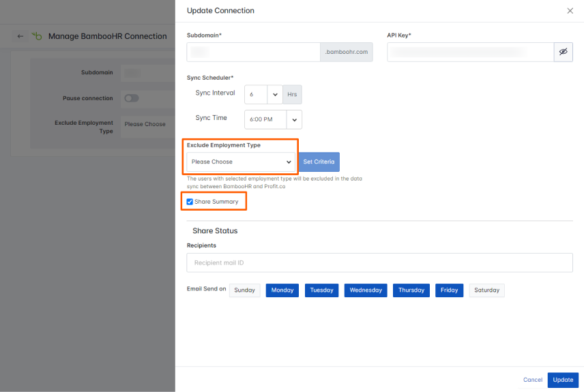
Task: Click the Update button
Action: pos(563,380)
